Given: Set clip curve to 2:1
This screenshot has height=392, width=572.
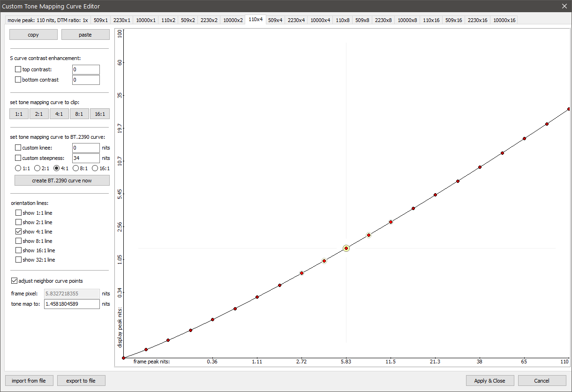Looking at the screenshot, I should pyautogui.click(x=39, y=114).
